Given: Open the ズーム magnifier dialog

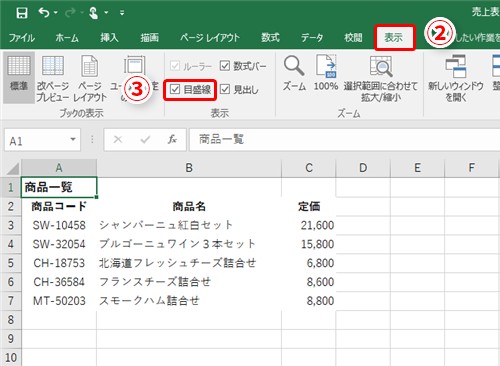Looking at the screenshot, I should pos(294,74).
